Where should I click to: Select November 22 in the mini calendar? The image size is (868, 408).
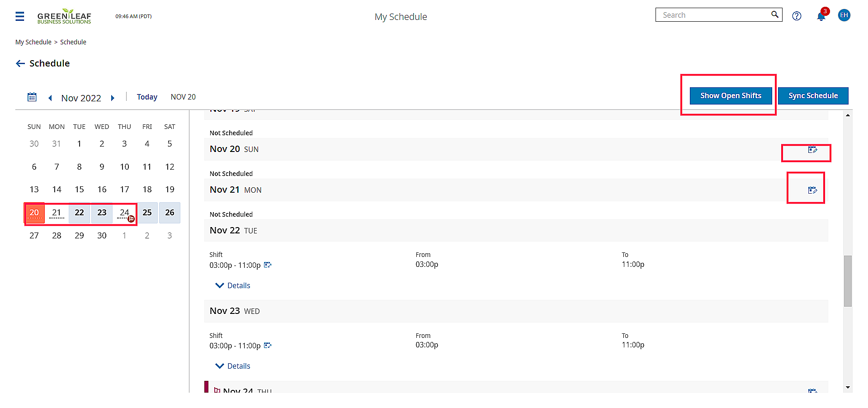point(79,213)
